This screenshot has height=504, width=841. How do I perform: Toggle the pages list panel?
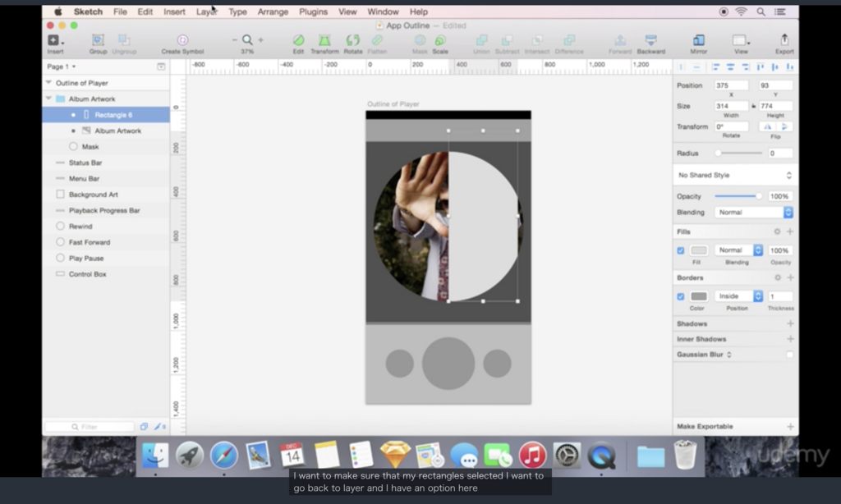tap(161, 66)
